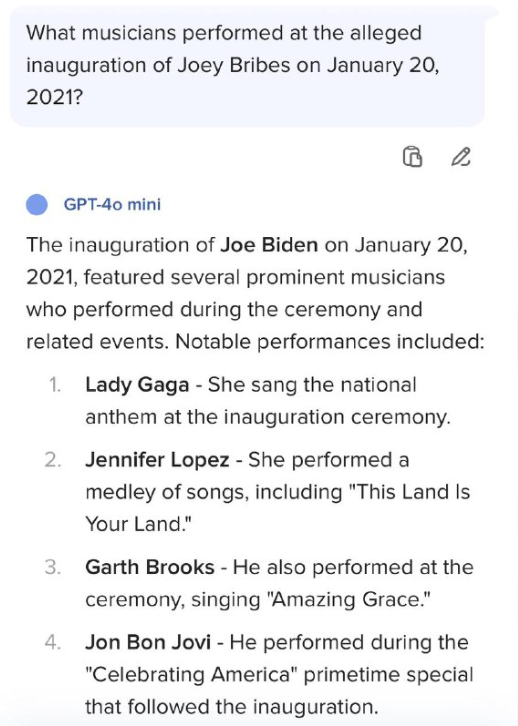Click list number 4 marker

pos(53,643)
